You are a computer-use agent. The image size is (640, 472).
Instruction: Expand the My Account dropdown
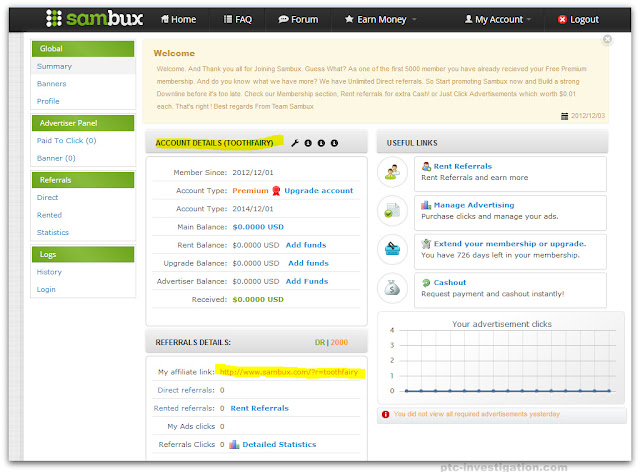(498, 20)
